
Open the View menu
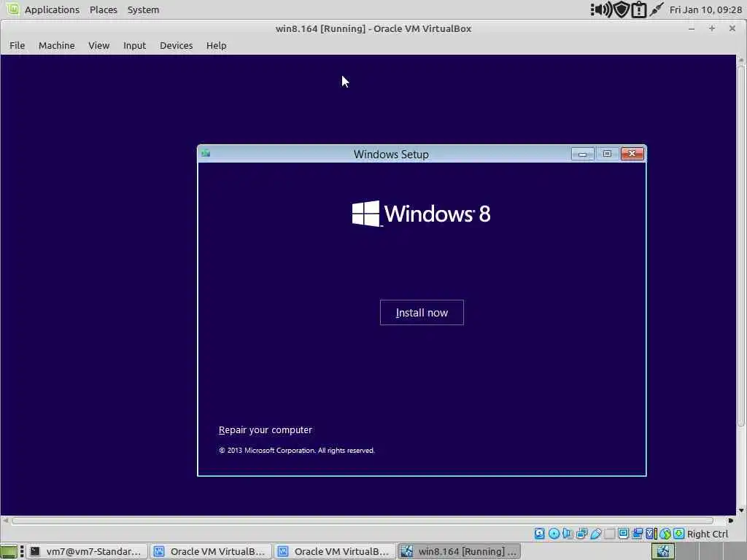pyautogui.click(x=98, y=45)
